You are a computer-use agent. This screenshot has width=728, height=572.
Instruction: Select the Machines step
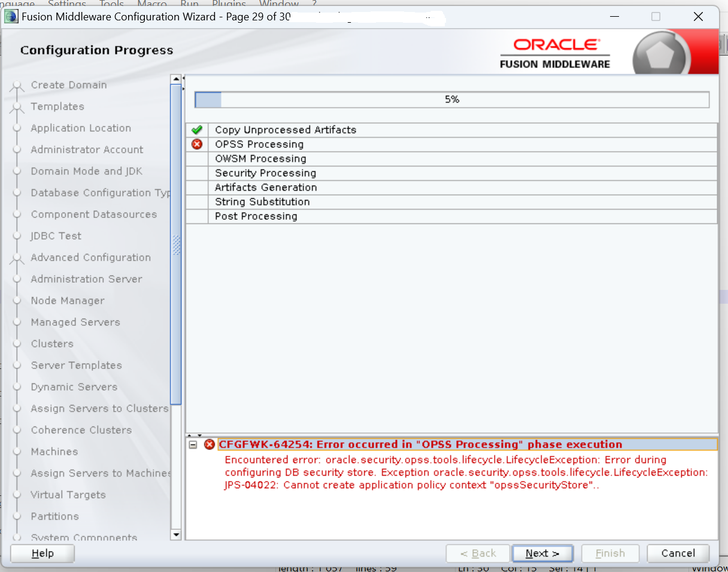[x=54, y=452]
